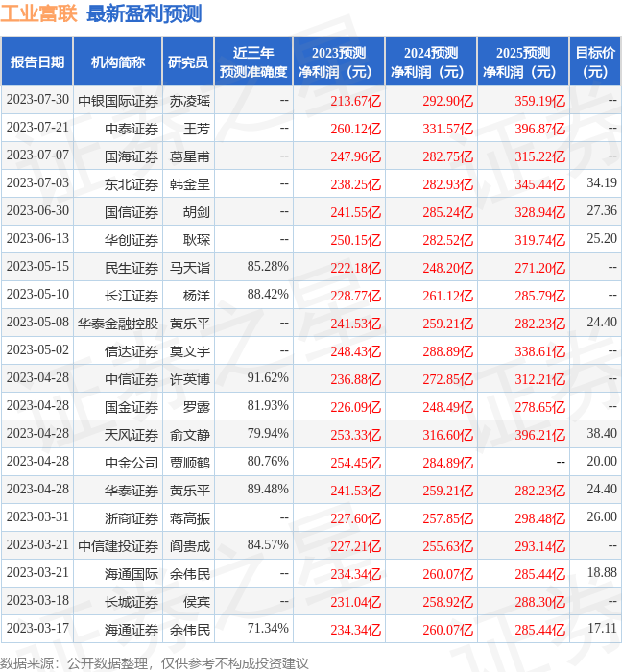Click the value 331.57亿
Image resolution: width=622 pixels, height=672 pixels.
pos(447,129)
